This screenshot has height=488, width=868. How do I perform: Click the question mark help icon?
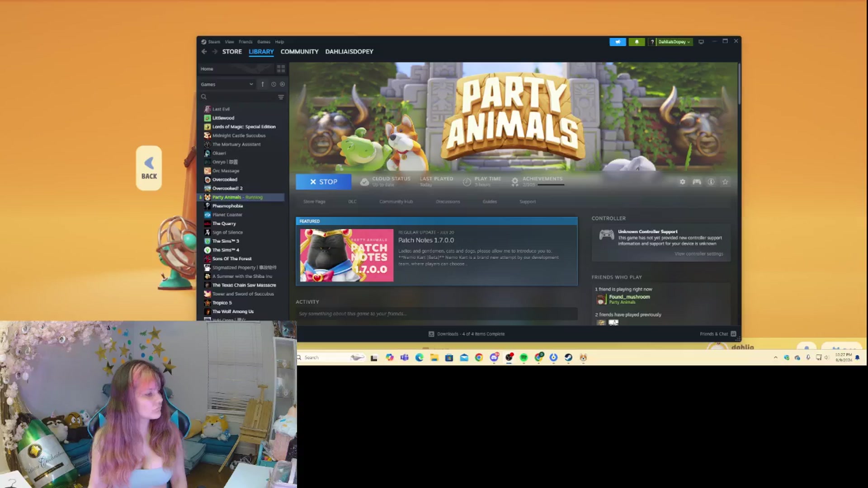pyautogui.click(x=652, y=42)
